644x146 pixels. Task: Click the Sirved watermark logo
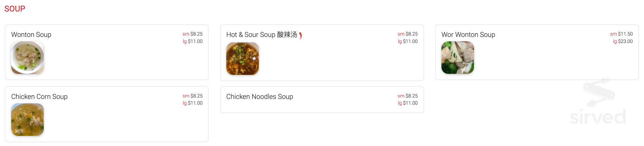pos(598,102)
